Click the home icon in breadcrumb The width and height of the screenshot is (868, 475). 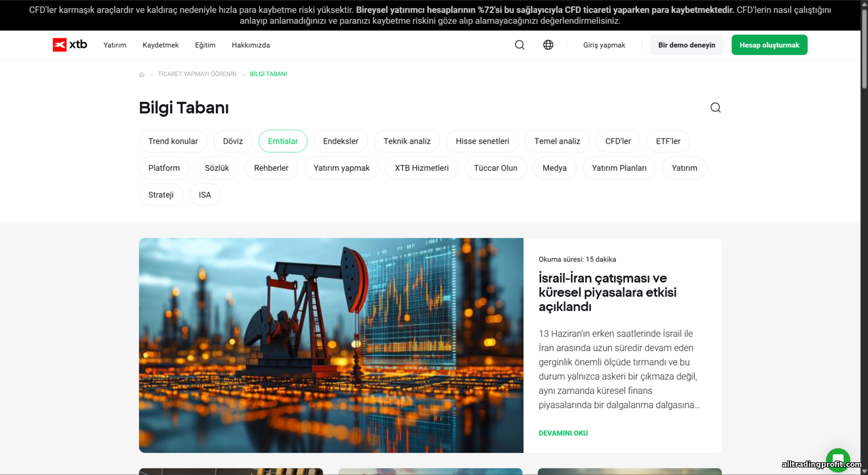tap(142, 75)
